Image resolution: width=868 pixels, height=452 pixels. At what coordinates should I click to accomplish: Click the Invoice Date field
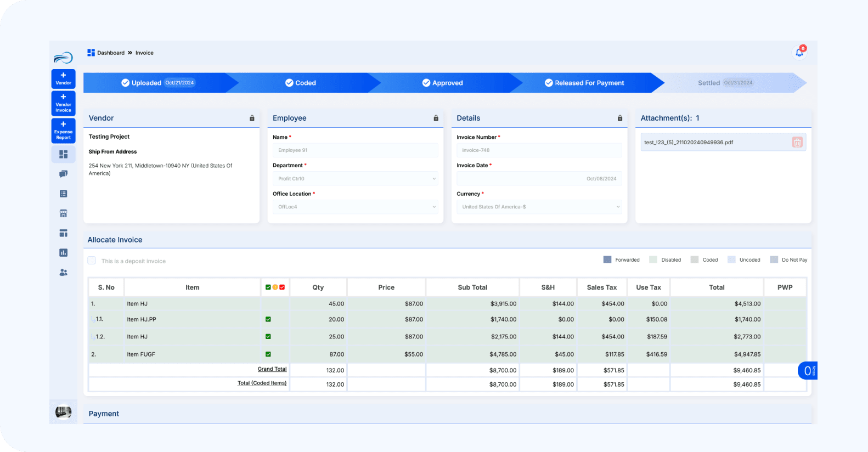point(539,178)
